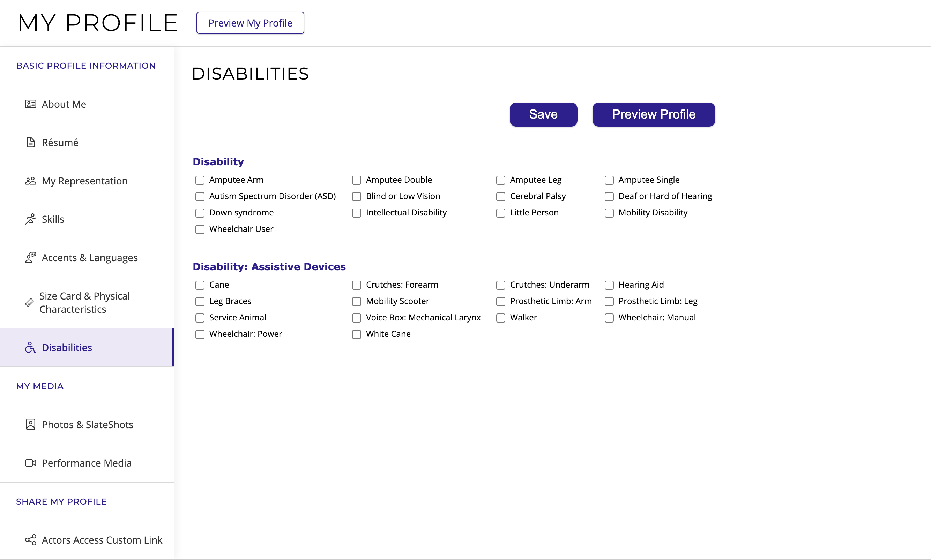
Task: Check the Amputee Arm checkbox
Action: coord(200,180)
